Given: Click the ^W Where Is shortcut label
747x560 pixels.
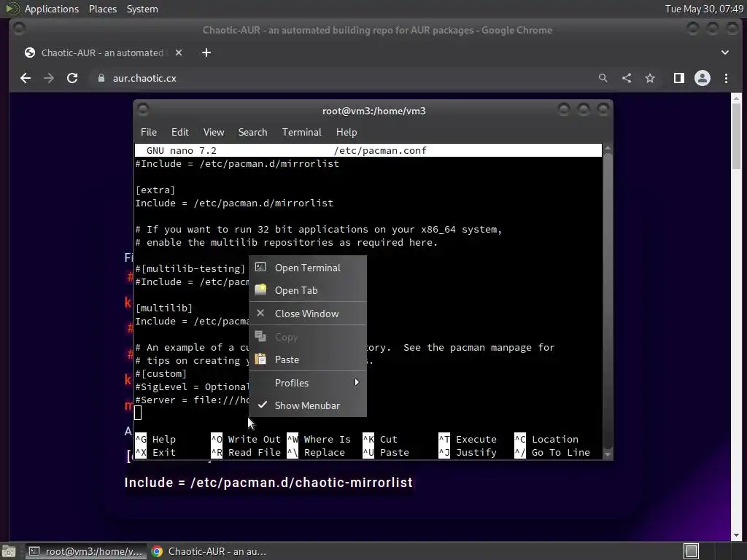Looking at the screenshot, I should 320,439.
